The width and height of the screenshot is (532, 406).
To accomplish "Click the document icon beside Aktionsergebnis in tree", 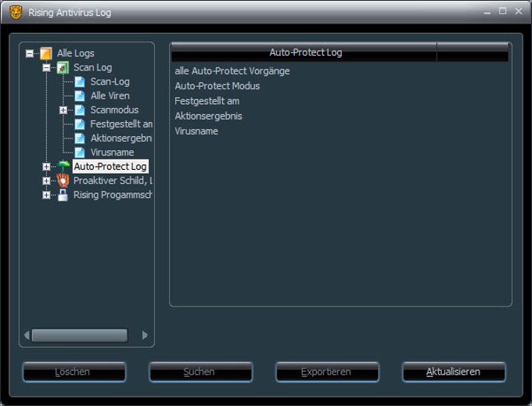I will (x=79, y=138).
